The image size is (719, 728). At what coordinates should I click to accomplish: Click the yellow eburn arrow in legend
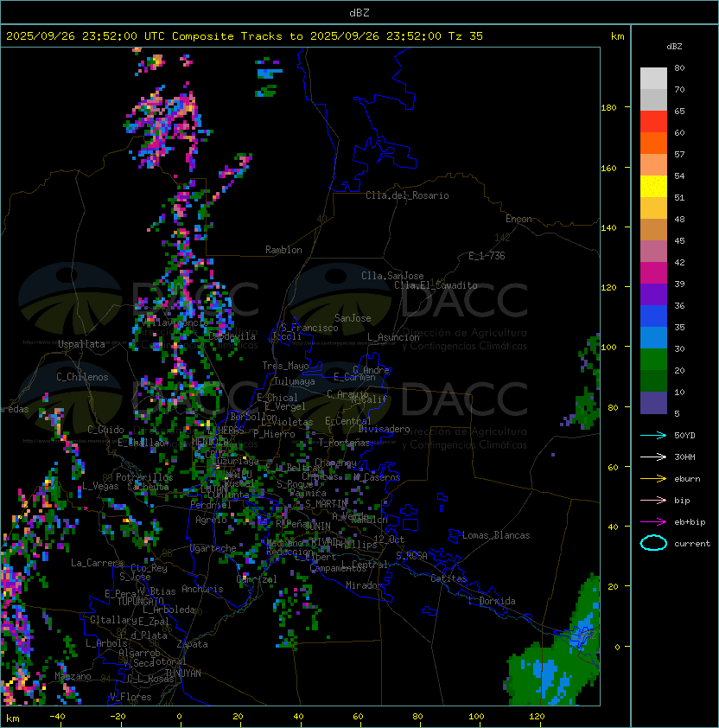point(653,479)
